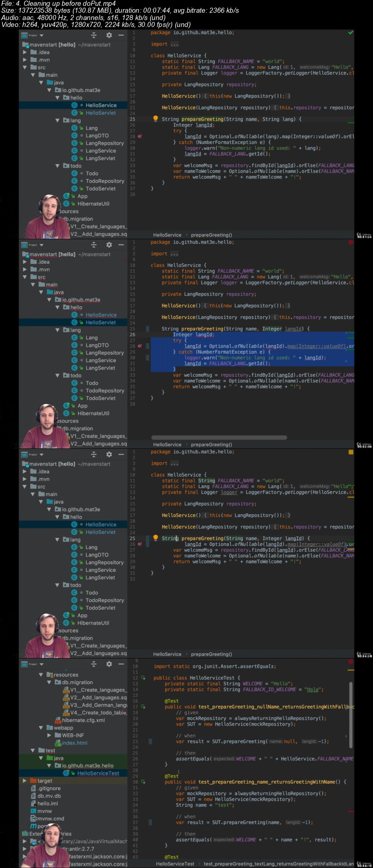Open hibernate.cfg.xml file

pos(80,720)
